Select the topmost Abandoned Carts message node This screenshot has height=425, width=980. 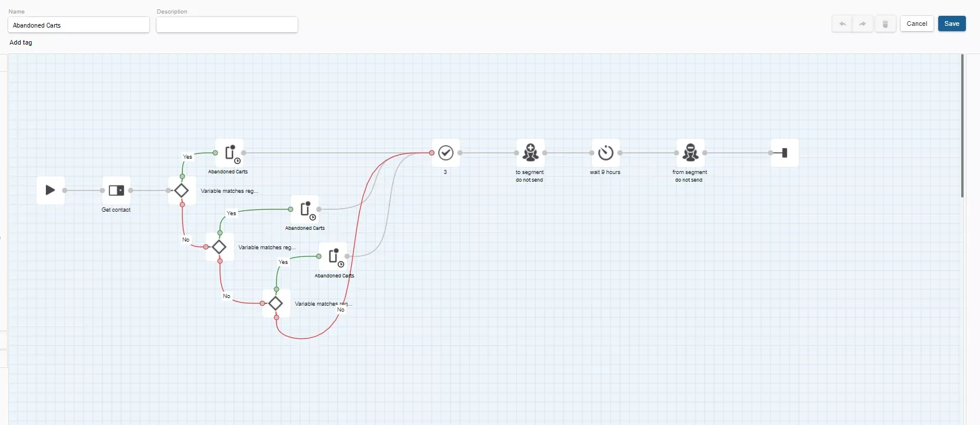point(229,153)
